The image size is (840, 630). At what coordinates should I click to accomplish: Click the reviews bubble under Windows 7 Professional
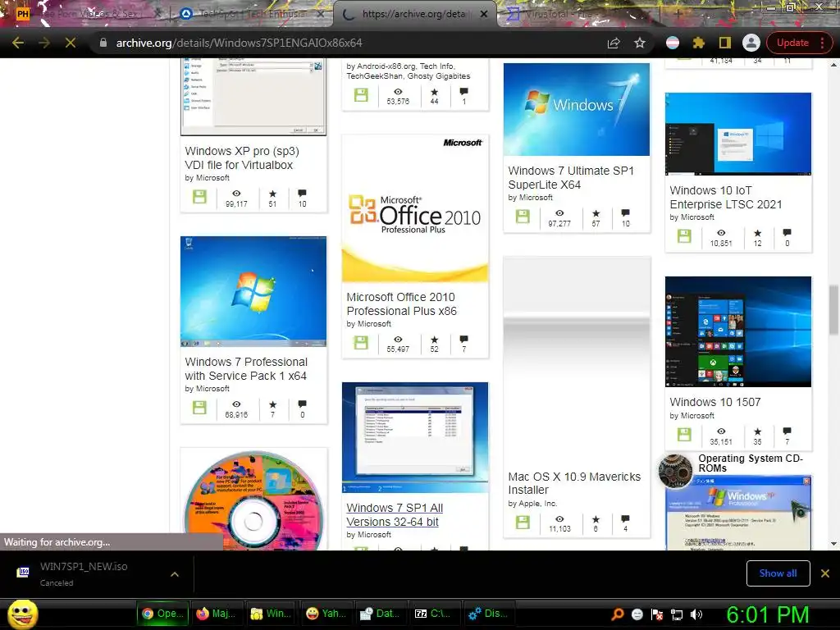click(x=302, y=404)
